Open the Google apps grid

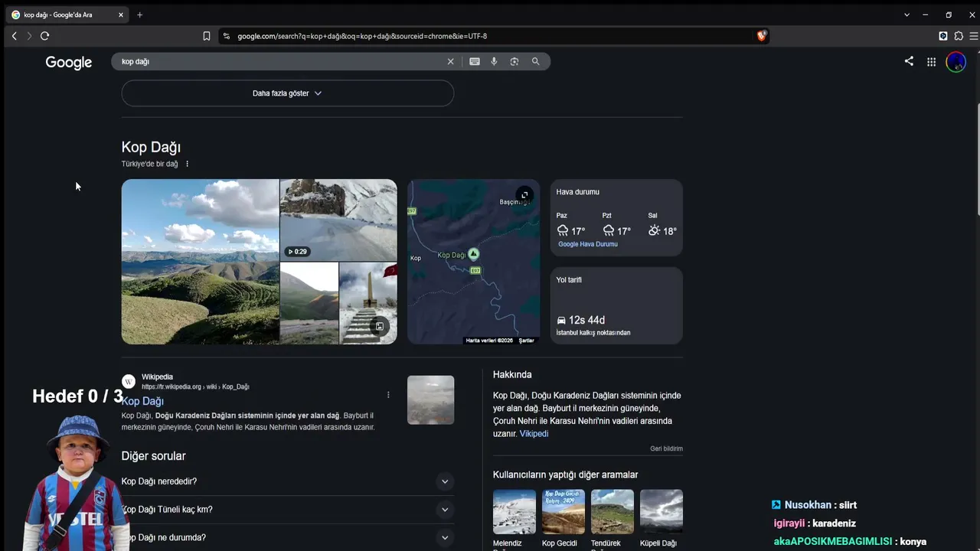pyautogui.click(x=931, y=62)
